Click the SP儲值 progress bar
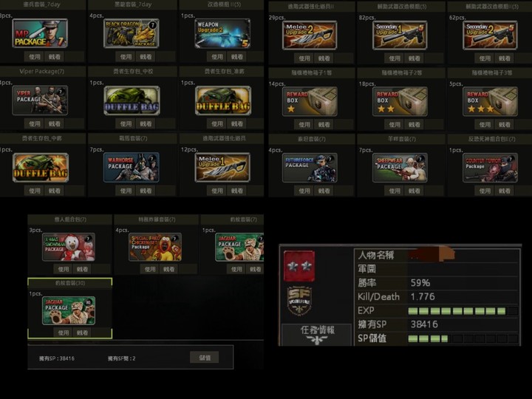This screenshot has width=532, height=399. pos(463,338)
